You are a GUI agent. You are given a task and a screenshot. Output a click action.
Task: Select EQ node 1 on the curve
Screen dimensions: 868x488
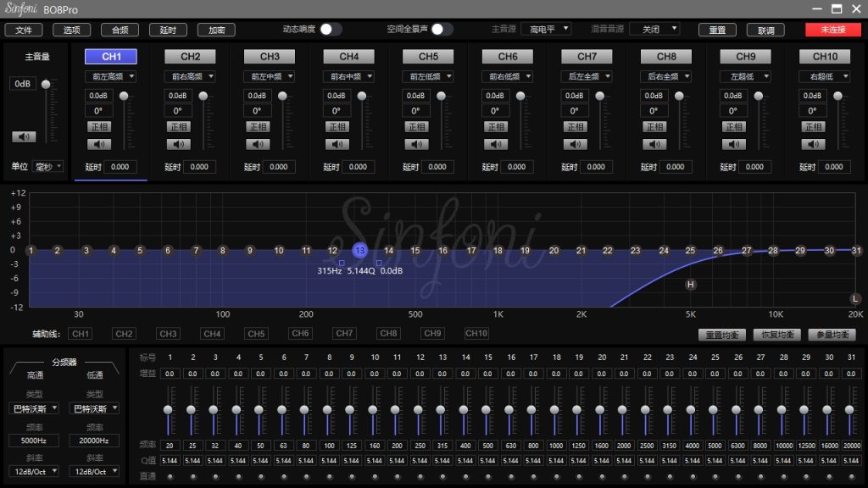pyautogui.click(x=31, y=251)
